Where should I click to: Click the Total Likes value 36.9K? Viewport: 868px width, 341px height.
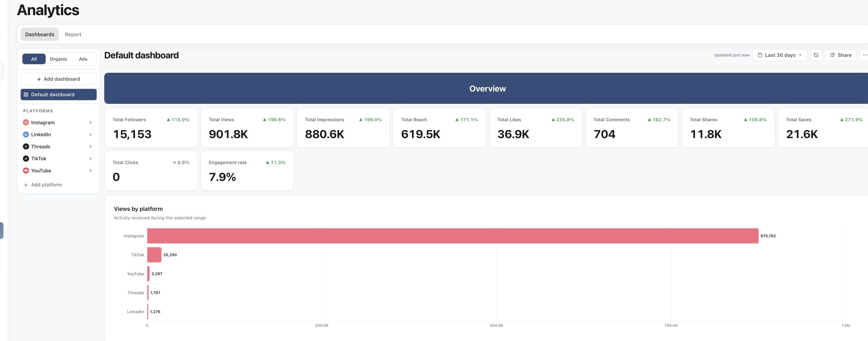coord(513,134)
